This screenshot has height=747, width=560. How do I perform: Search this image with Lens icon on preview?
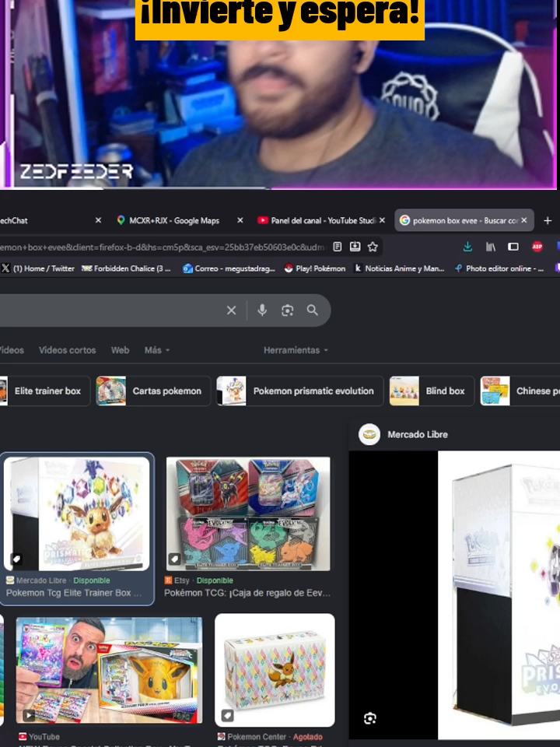370,718
